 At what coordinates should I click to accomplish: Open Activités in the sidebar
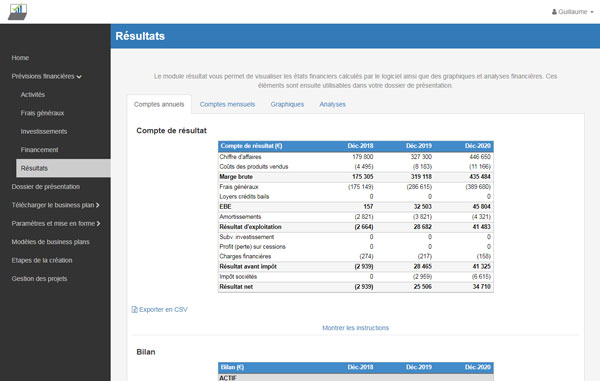pos(33,94)
